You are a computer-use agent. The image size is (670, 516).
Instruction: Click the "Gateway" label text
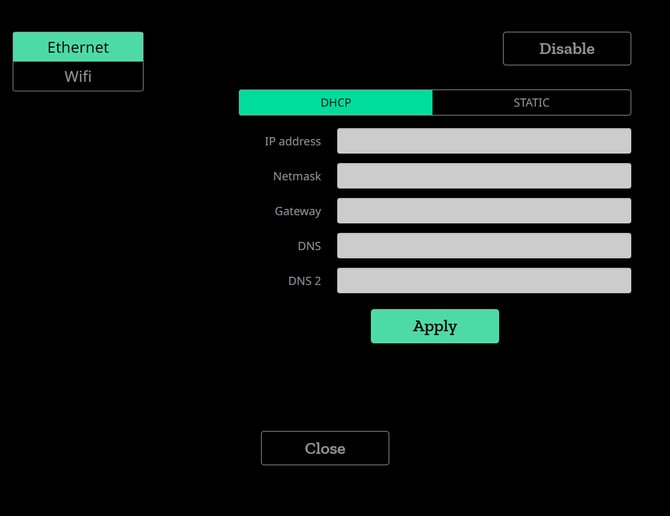pyautogui.click(x=298, y=211)
